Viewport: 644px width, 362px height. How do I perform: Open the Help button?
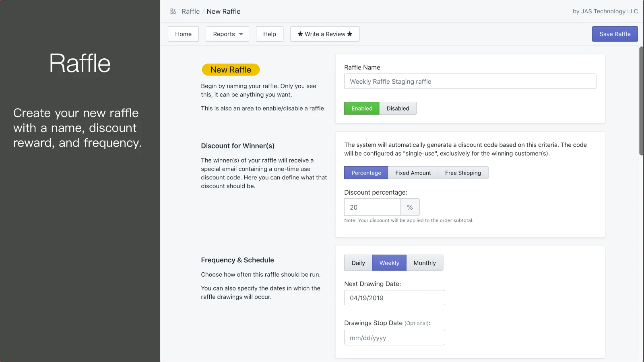pos(269,34)
